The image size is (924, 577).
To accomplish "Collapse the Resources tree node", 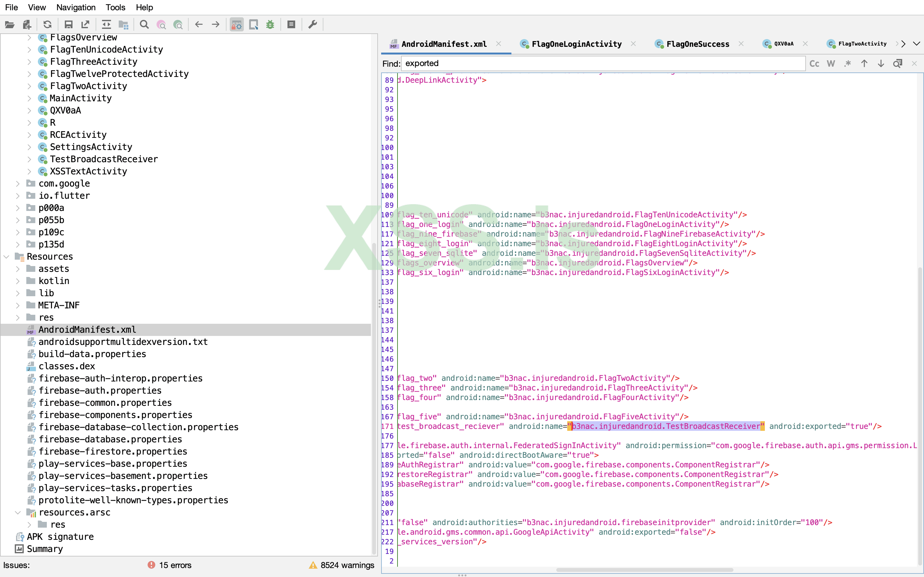I will point(6,257).
